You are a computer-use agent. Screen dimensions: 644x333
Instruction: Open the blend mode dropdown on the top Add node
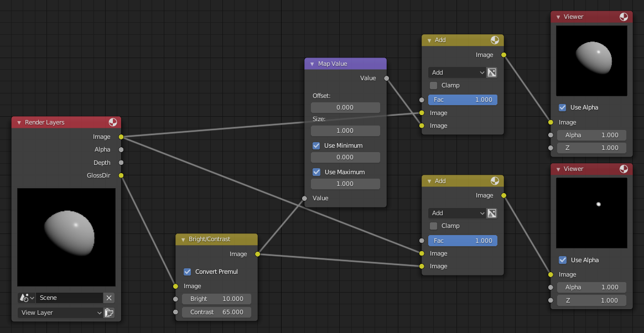pyautogui.click(x=456, y=72)
